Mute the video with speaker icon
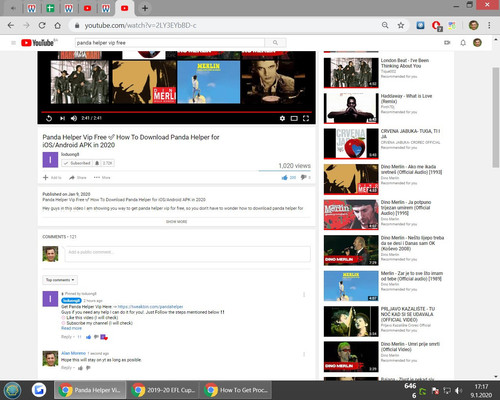This screenshot has width=500, height=400. [x=74, y=118]
